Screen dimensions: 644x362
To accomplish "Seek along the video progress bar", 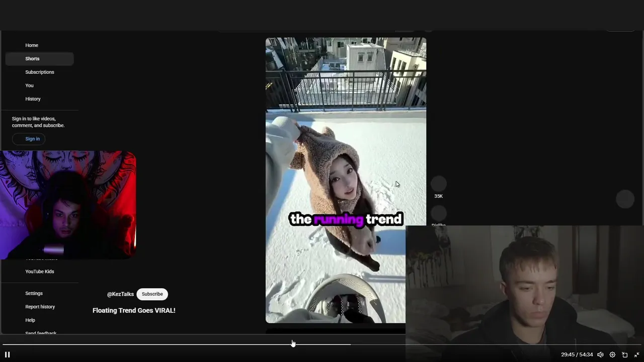I will coord(322,344).
